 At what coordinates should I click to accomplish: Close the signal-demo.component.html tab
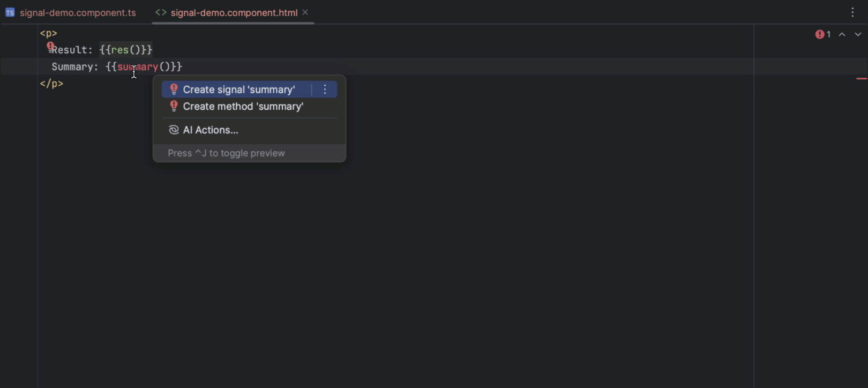tap(305, 12)
